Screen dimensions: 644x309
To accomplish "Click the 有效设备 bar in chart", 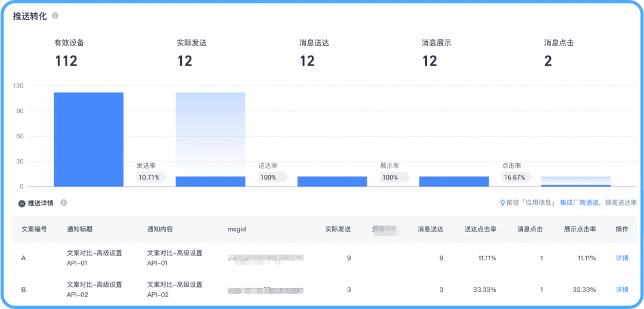I will click(89, 140).
